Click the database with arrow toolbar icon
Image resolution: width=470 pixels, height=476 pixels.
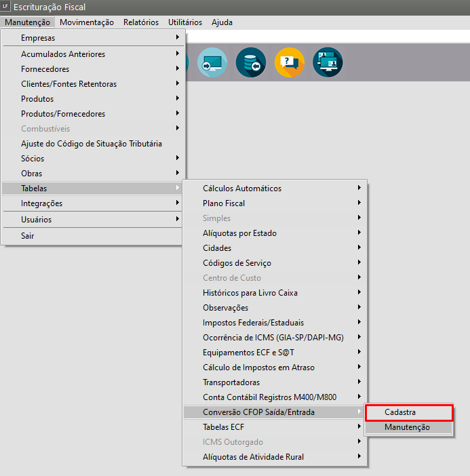tap(251, 62)
